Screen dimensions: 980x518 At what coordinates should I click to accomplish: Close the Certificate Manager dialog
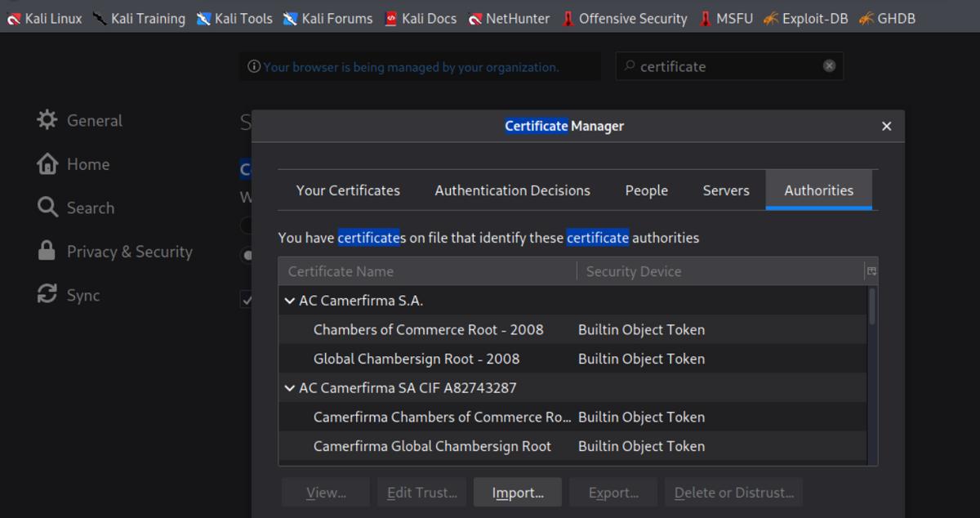coord(886,126)
